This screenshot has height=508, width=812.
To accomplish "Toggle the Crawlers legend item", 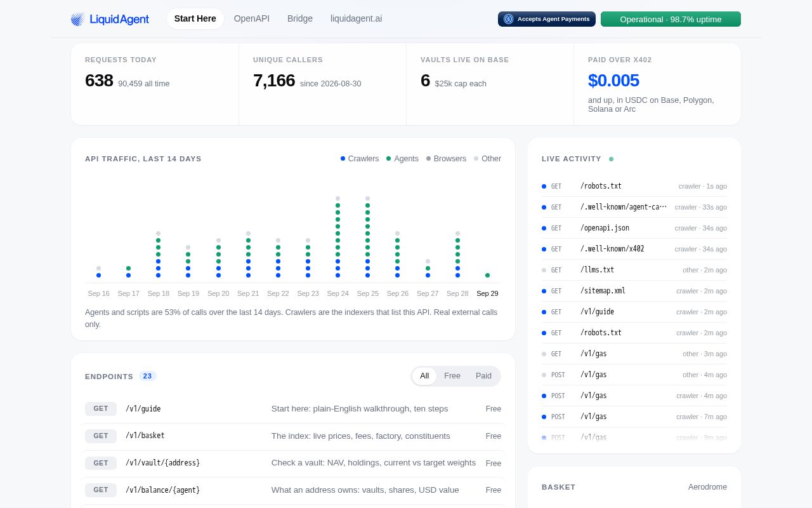I will point(360,159).
